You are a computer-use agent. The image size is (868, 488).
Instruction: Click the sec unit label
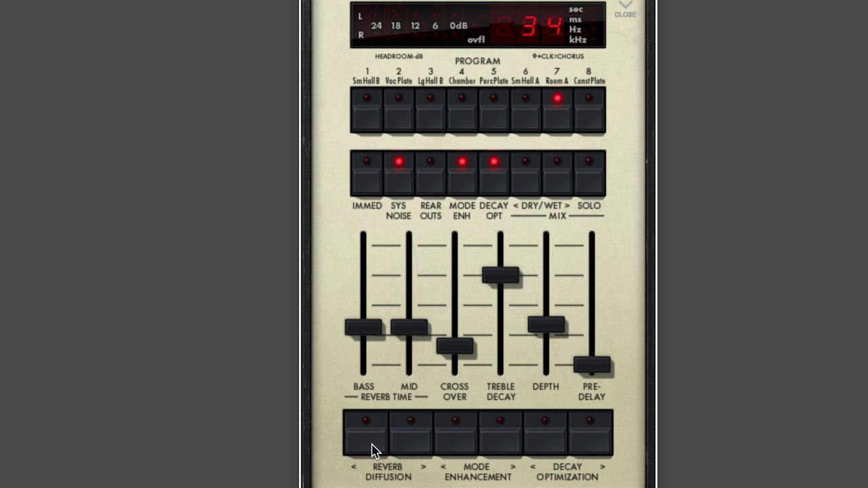[x=576, y=9]
